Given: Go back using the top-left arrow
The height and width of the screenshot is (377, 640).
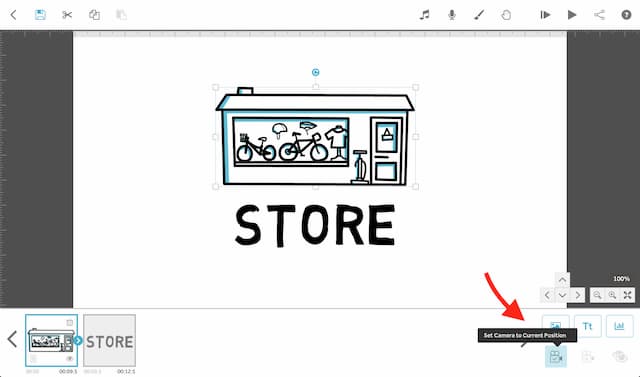Looking at the screenshot, I should (x=13, y=15).
